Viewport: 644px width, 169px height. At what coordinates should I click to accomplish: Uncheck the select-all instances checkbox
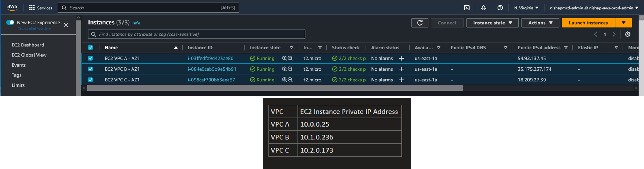point(91,48)
